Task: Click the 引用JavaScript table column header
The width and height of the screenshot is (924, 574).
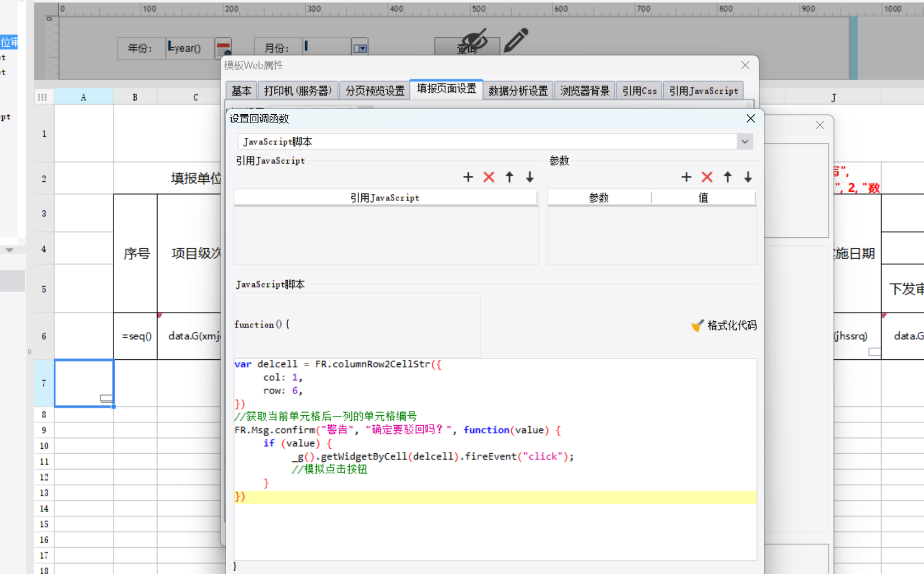Action: [385, 198]
